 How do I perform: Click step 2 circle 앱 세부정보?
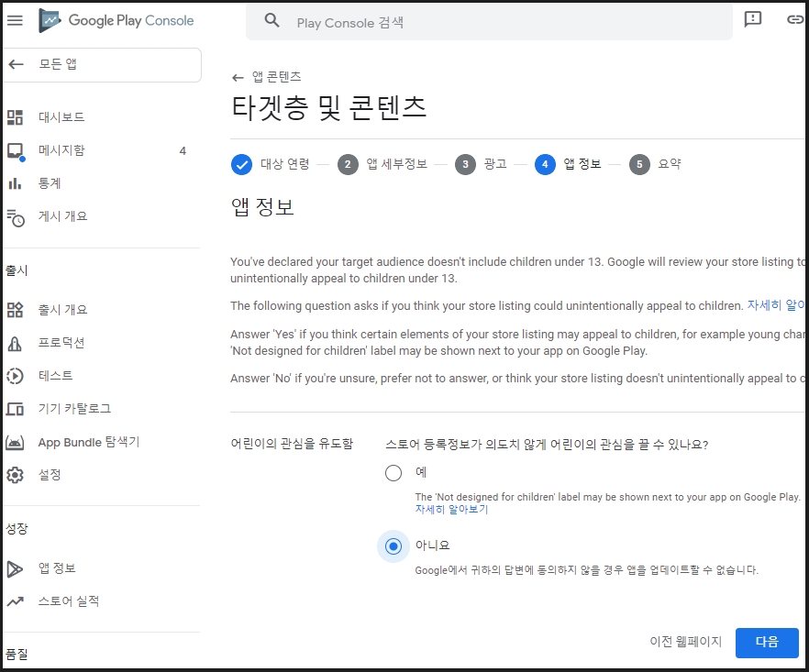(x=348, y=164)
